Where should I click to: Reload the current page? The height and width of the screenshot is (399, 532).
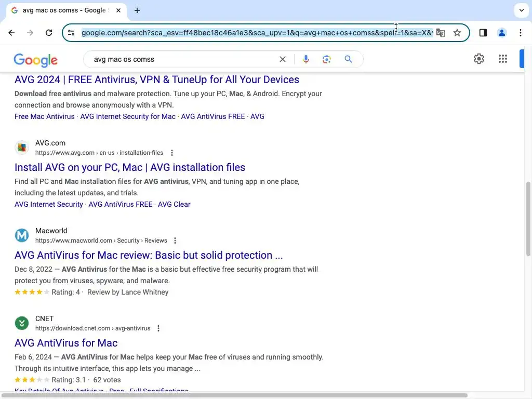(x=49, y=33)
